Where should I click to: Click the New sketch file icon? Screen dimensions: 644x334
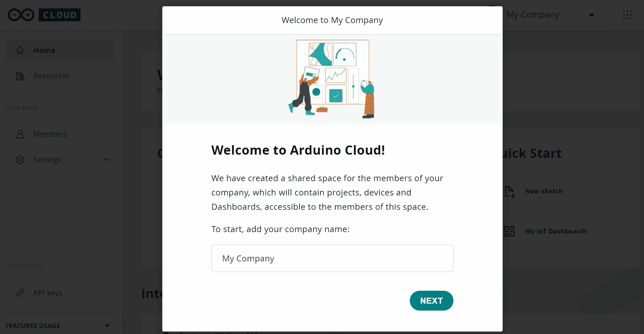pos(510,192)
